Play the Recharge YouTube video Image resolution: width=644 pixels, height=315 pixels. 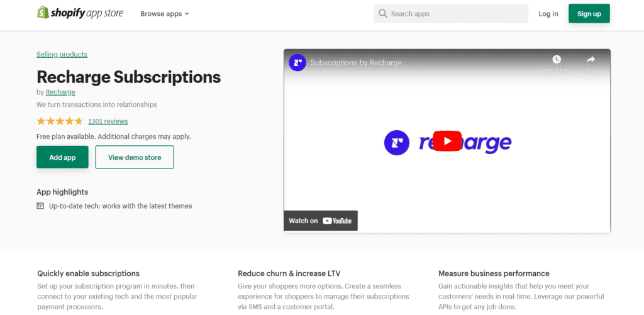point(447,141)
